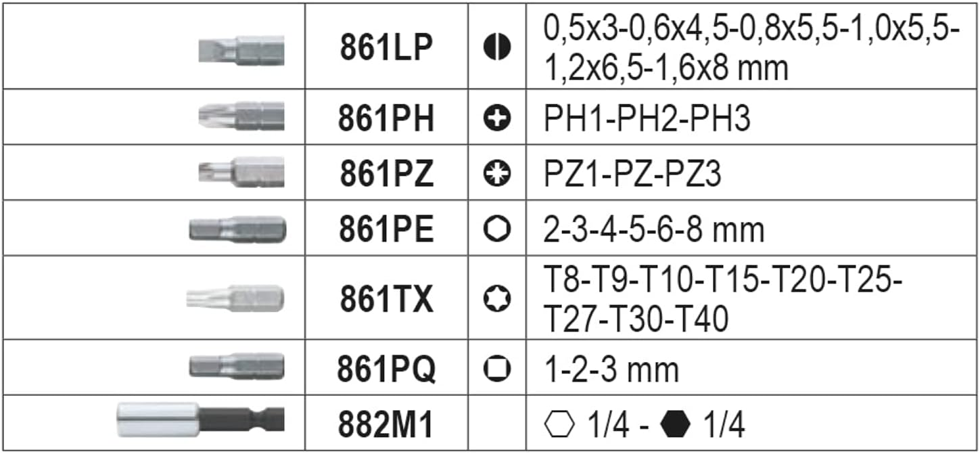Click the Phillips cross symbol icon
Screen dimensions: 980x454
[497, 119]
